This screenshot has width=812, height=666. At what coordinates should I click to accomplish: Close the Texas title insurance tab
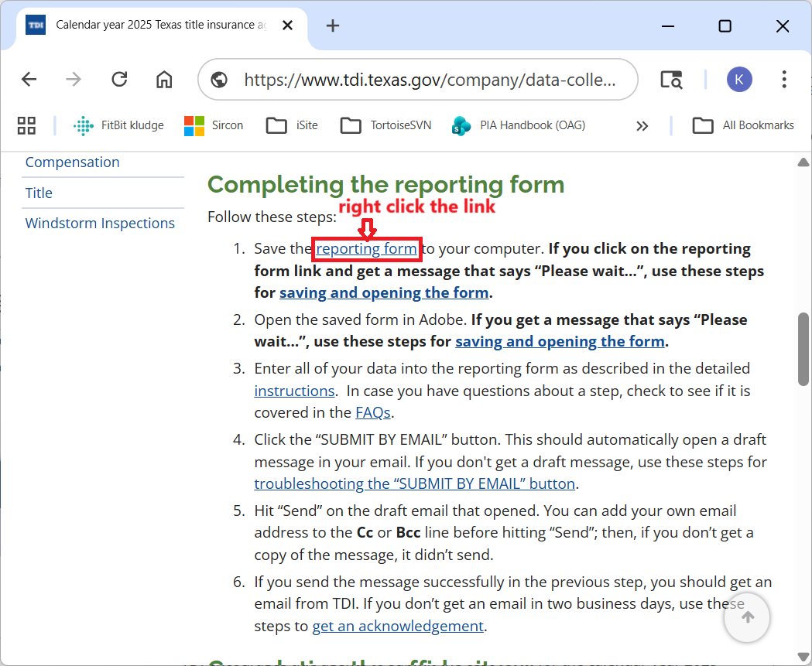point(287,26)
